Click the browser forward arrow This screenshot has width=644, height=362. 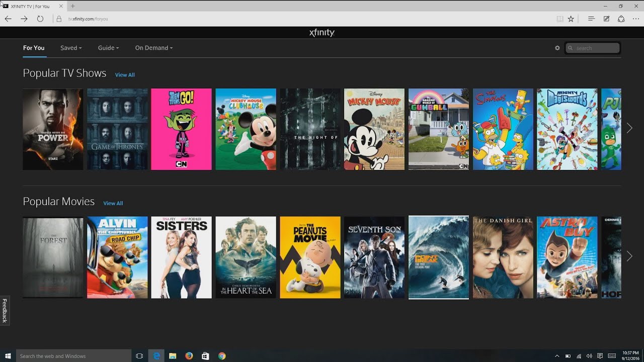(24, 19)
